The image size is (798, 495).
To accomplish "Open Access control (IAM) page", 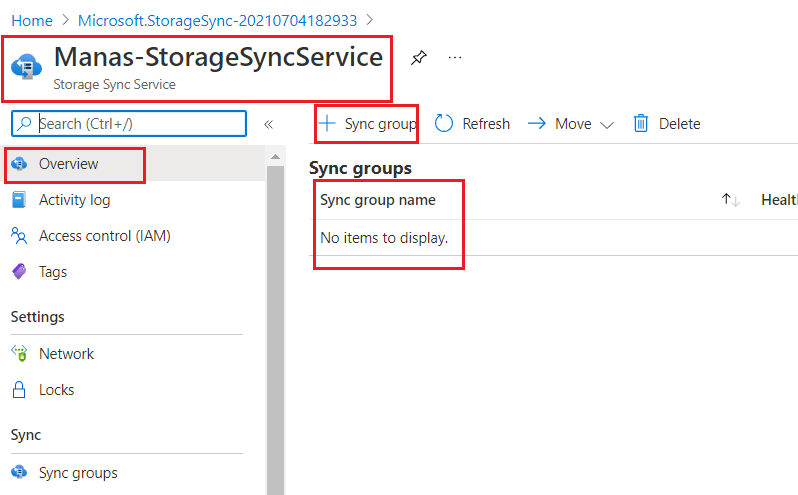I will click(104, 236).
